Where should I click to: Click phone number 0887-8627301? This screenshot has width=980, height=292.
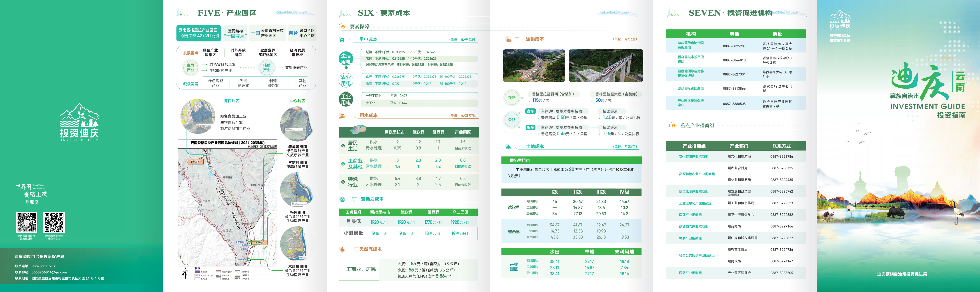(x=734, y=74)
